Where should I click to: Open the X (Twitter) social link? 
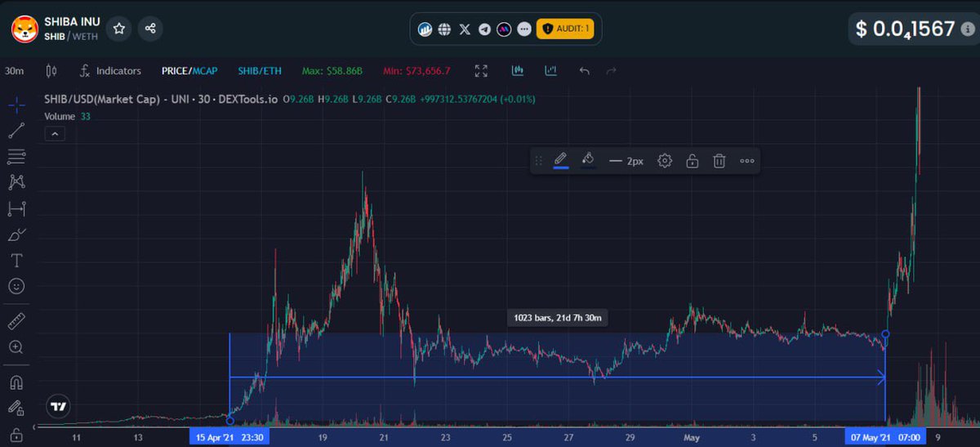[x=465, y=29]
